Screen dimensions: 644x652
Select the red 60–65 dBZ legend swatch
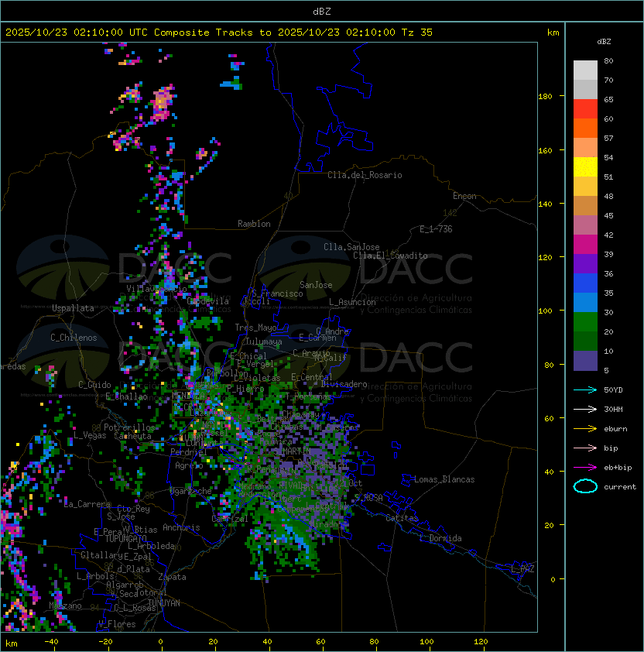pos(585,109)
